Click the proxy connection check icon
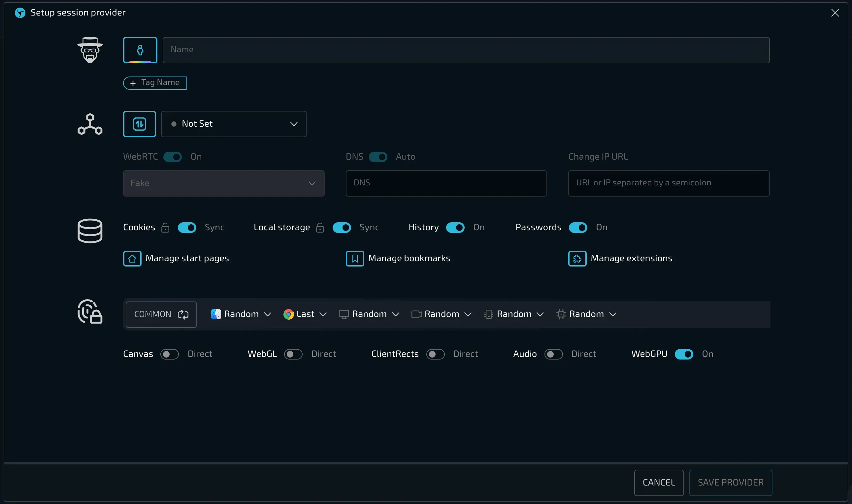The image size is (852, 504). pyautogui.click(x=139, y=124)
